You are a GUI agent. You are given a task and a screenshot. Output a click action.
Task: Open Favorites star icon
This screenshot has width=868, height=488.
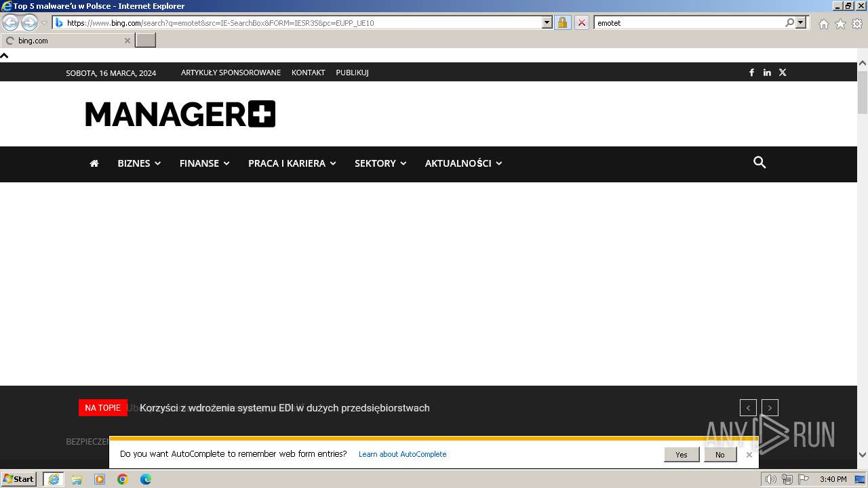click(x=840, y=24)
